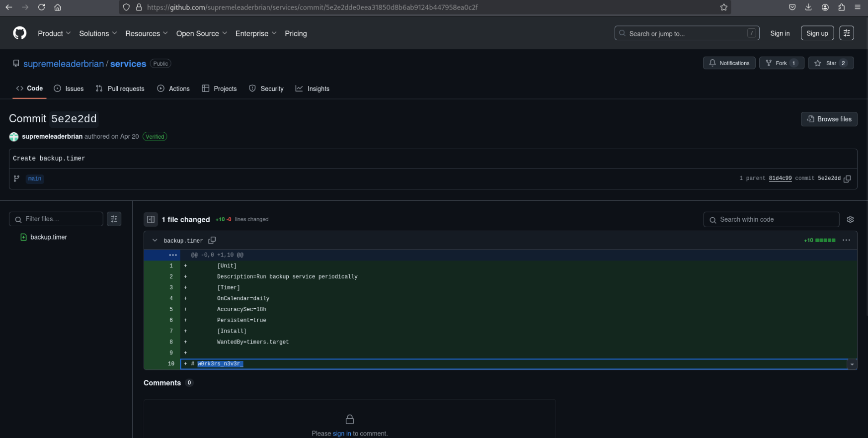This screenshot has height=438, width=868.
Task: Open the backup.timer more options ellipsis
Action: click(x=846, y=240)
